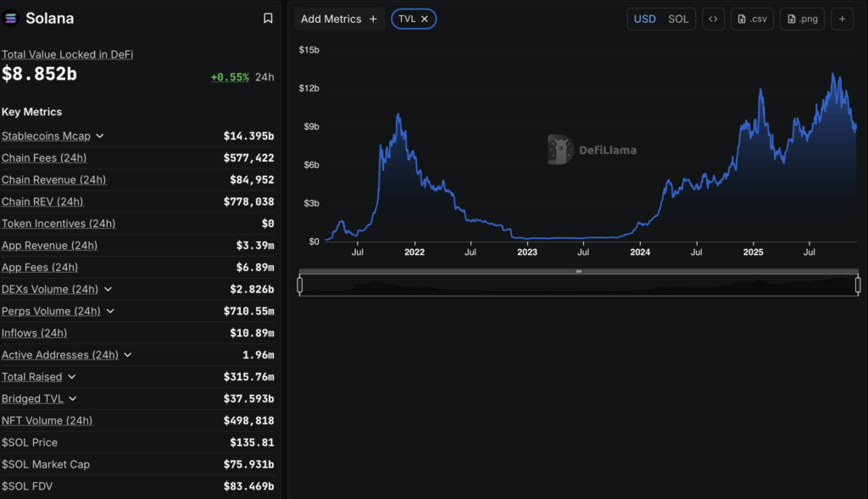Click the plus button beside .png

[x=842, y=19]
